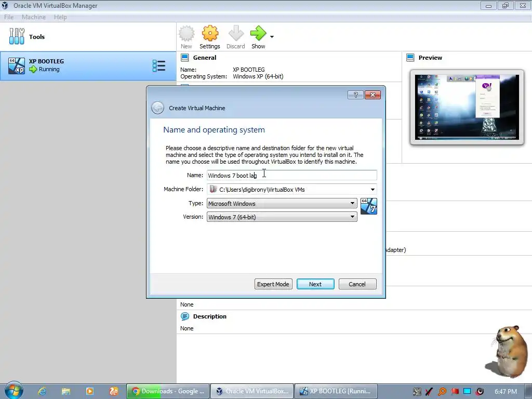Screen dimensions: 532x399
Task: Open Windows Explorer folder taskbar icon
Action: [x=66, y=391]
